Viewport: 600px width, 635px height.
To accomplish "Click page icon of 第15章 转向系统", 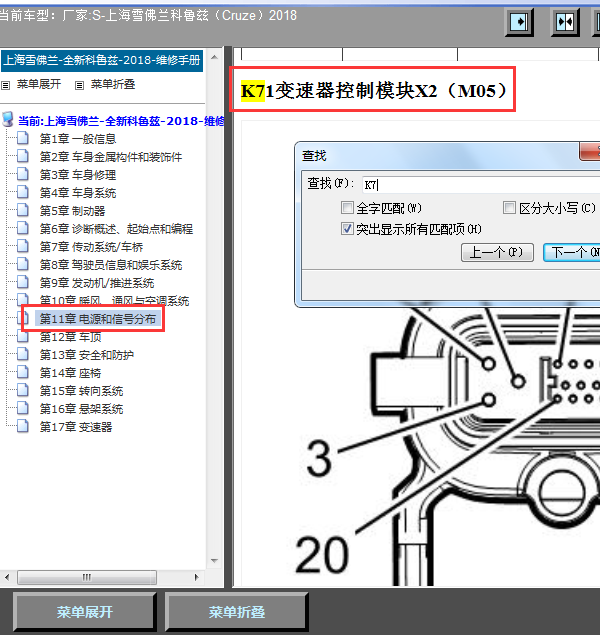I will pos(23,390).
